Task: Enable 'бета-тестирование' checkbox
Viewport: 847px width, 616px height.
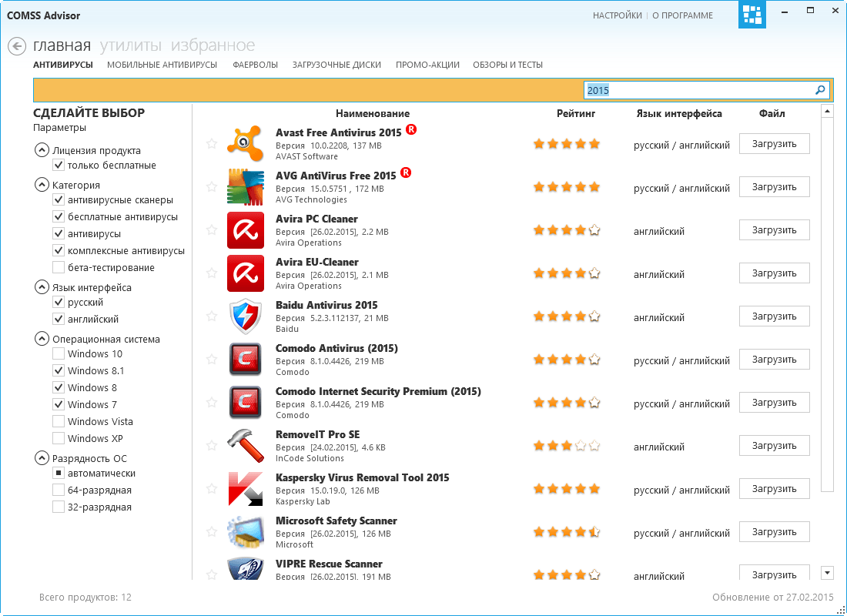Action: (59, 267)
